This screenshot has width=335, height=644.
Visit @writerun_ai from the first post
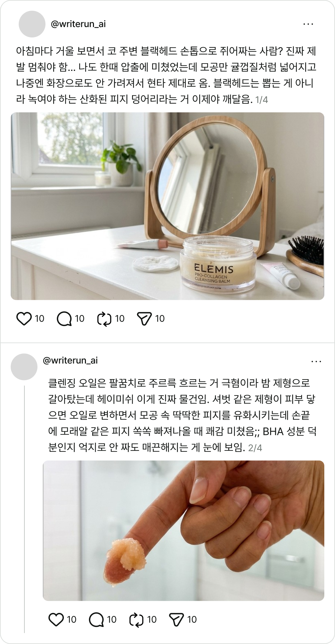[x=78, y=24]
